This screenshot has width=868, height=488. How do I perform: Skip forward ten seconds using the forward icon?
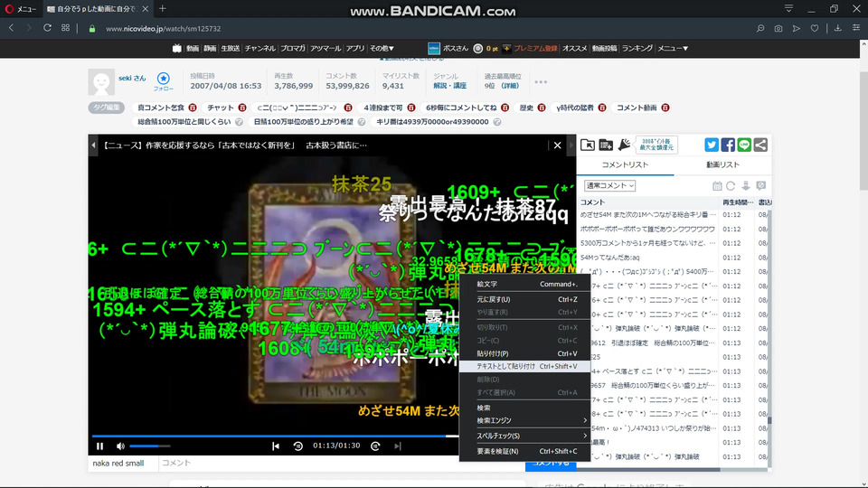pyautogui.click(x=375, y=446)
